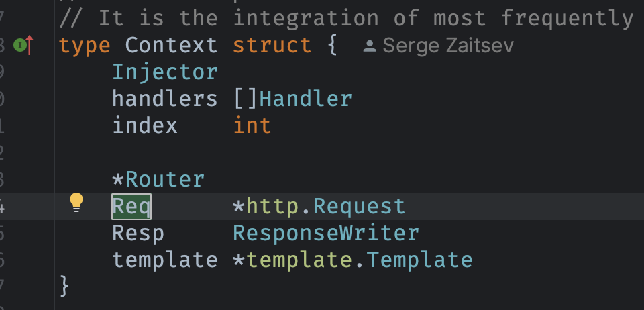
Task: Click the int type keyword
Action: [252, 125]
